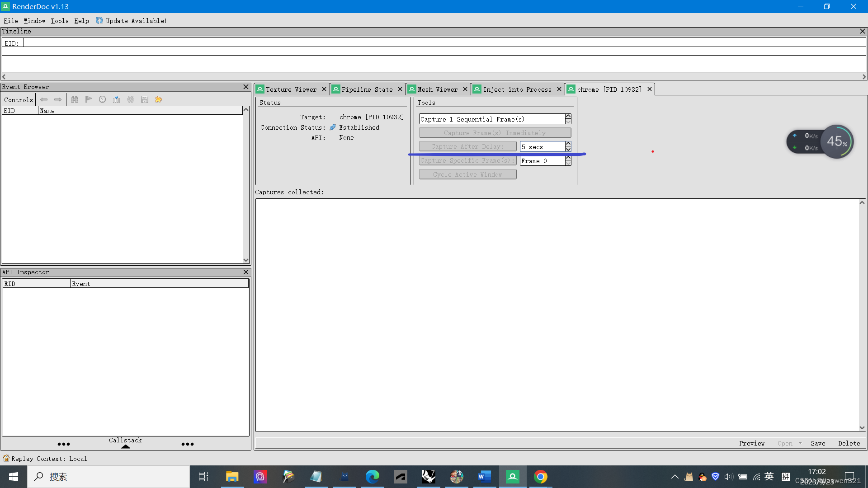Image resolution: width=868 pixels, height=488 pixels.
Task: Click the yellow puzzle piece extensions icon
Action: [159, 99]
